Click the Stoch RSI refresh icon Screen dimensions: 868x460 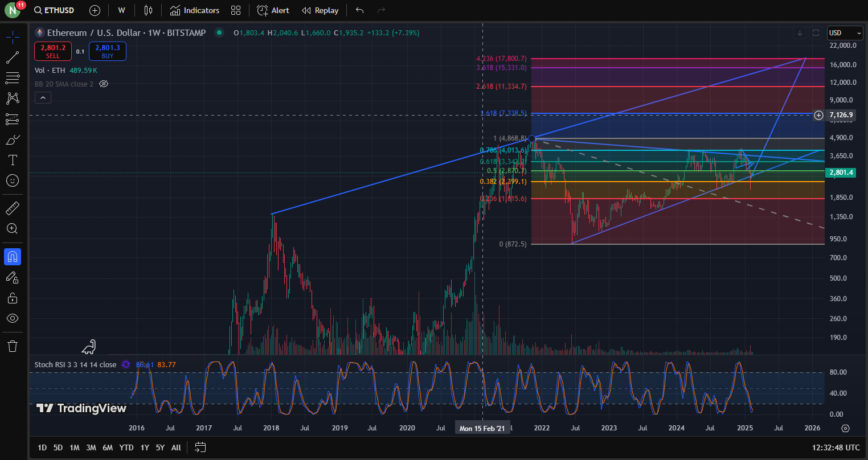pyautogui.click(x=126, y=364)
